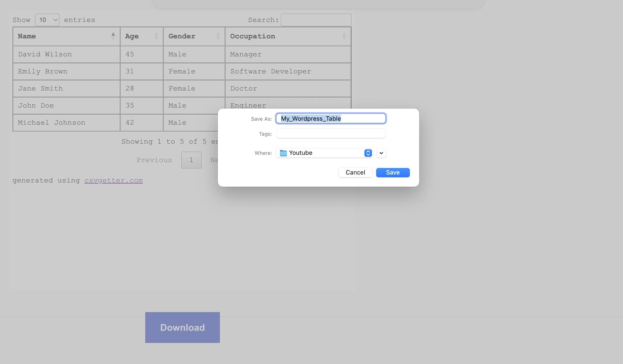Select page 1 pagination button
The image size is (623, 364).
pyautogui.click(x=191, y=160)
